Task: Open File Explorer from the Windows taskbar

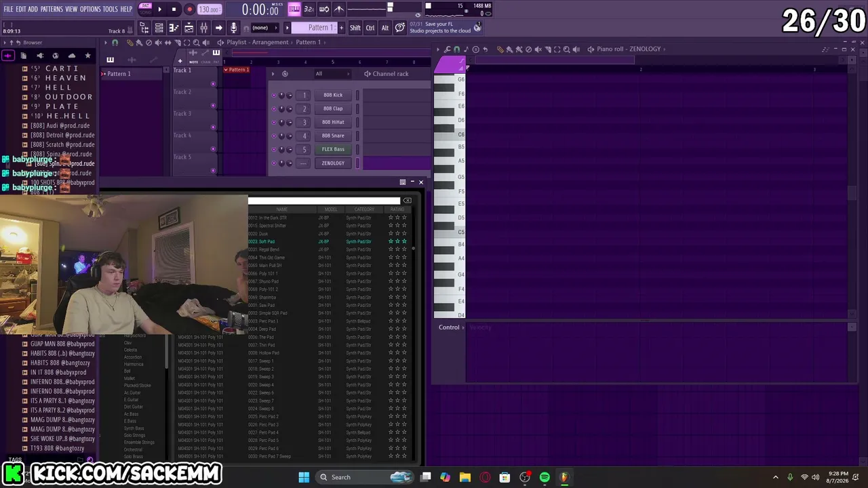Action: 465,477
